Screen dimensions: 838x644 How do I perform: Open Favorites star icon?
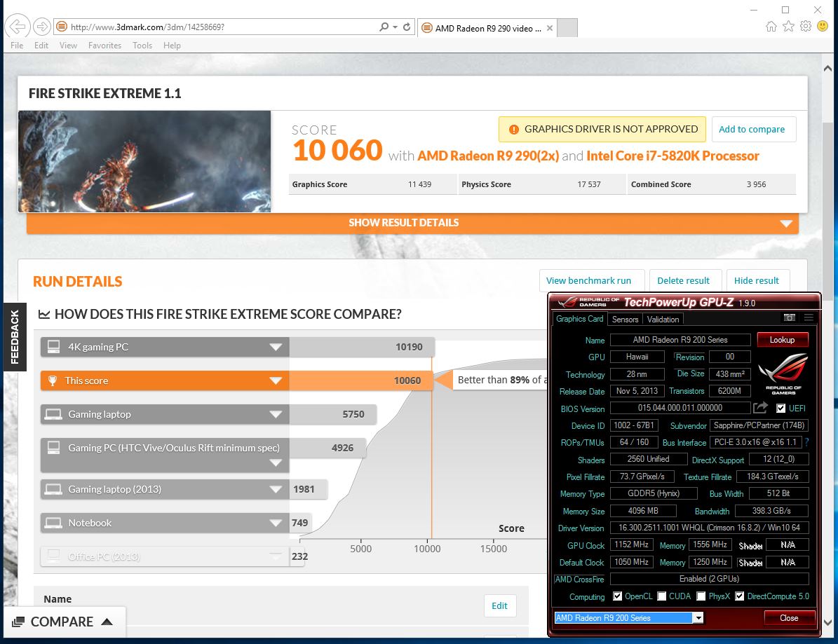click(x=788, y=26)
